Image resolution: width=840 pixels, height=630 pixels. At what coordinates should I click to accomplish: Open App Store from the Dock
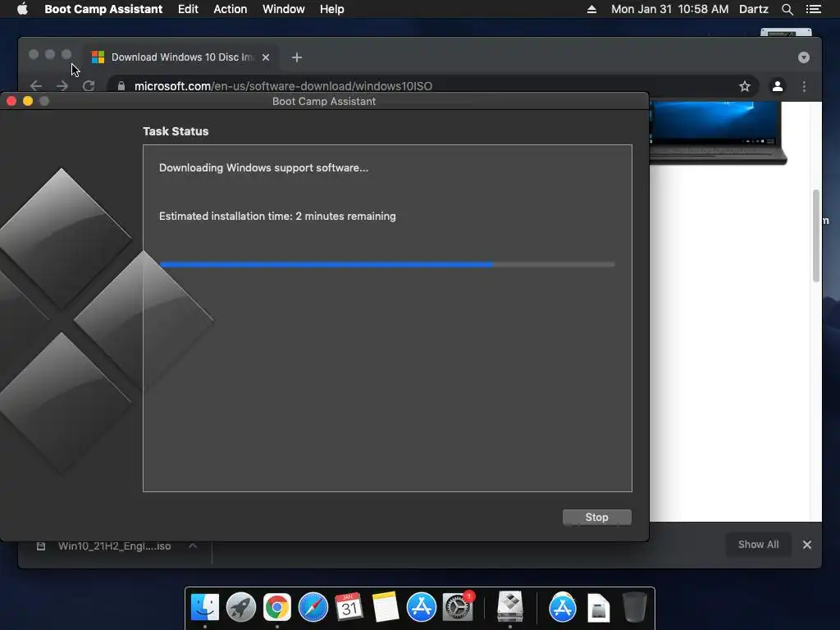click(421, 607)
